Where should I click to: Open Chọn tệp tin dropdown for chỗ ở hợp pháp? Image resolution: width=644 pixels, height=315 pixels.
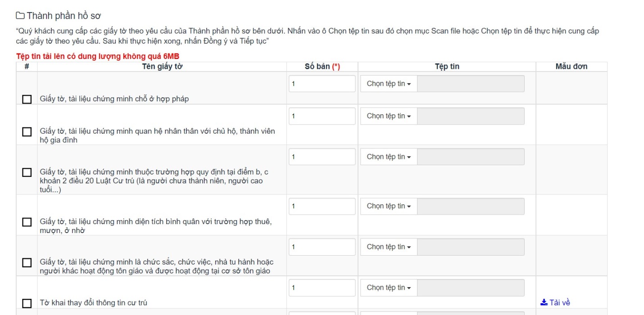click(x=389, y=84)
